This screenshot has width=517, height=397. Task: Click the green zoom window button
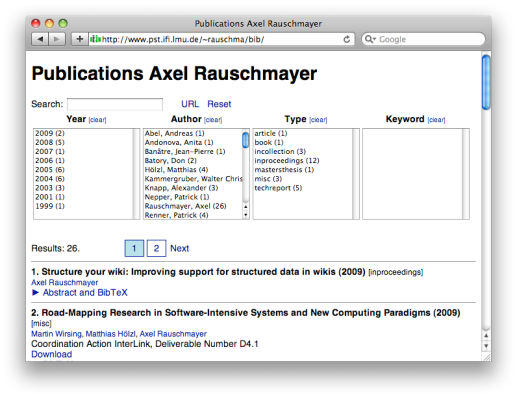point(63,23)
